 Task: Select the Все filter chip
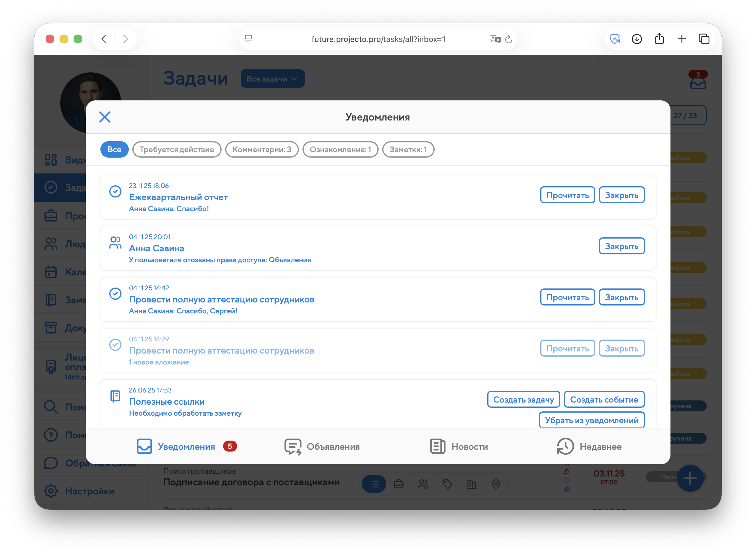click(x=114, y=149)
